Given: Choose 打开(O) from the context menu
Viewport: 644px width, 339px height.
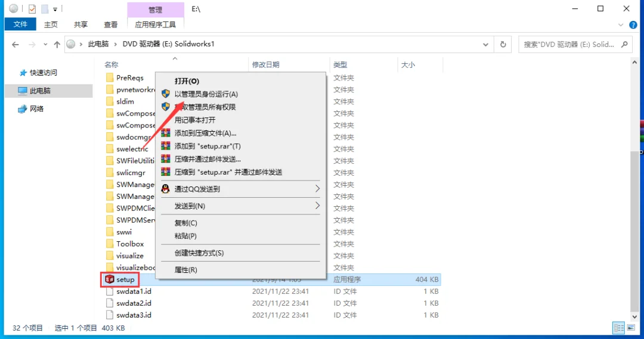Looking at the screenshot, I should (x=240, y=81).
